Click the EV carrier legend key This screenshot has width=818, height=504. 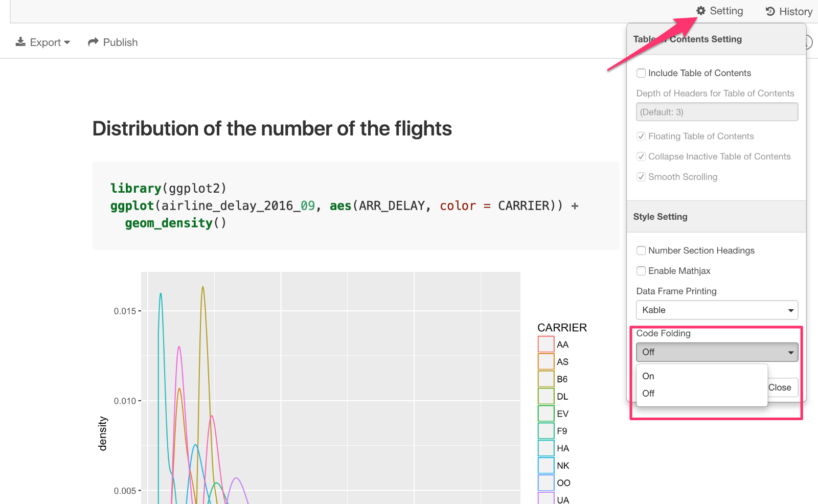546,414
